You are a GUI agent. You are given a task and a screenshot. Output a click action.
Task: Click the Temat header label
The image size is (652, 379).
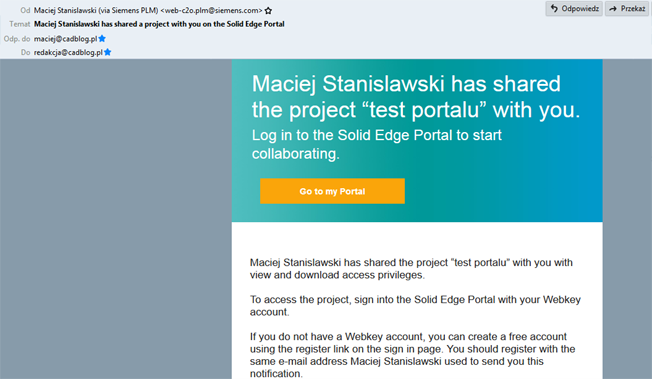[x=20, y=24]
